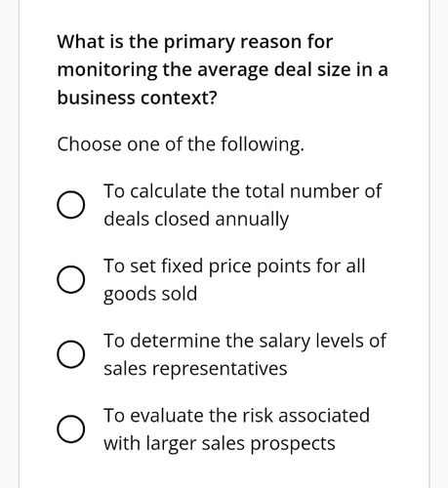Click the heading line 'What is the primary reason for'
Image resolution: width=448 pixels, height=488 pixels.
195,42
